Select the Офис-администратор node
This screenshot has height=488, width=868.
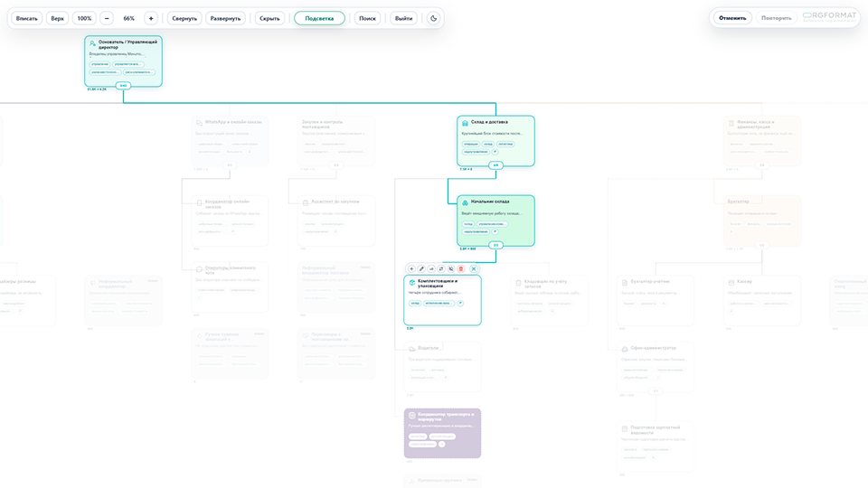coord(656,367)
